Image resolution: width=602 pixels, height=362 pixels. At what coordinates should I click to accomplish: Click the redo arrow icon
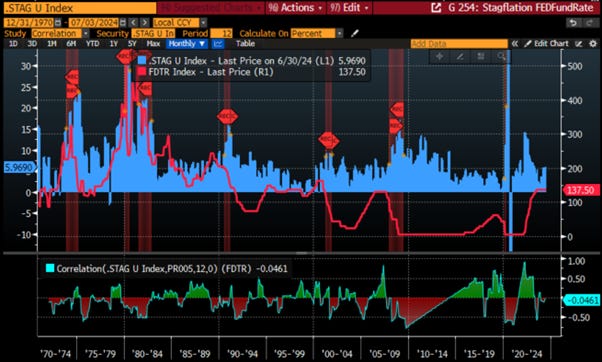point(590,23)
